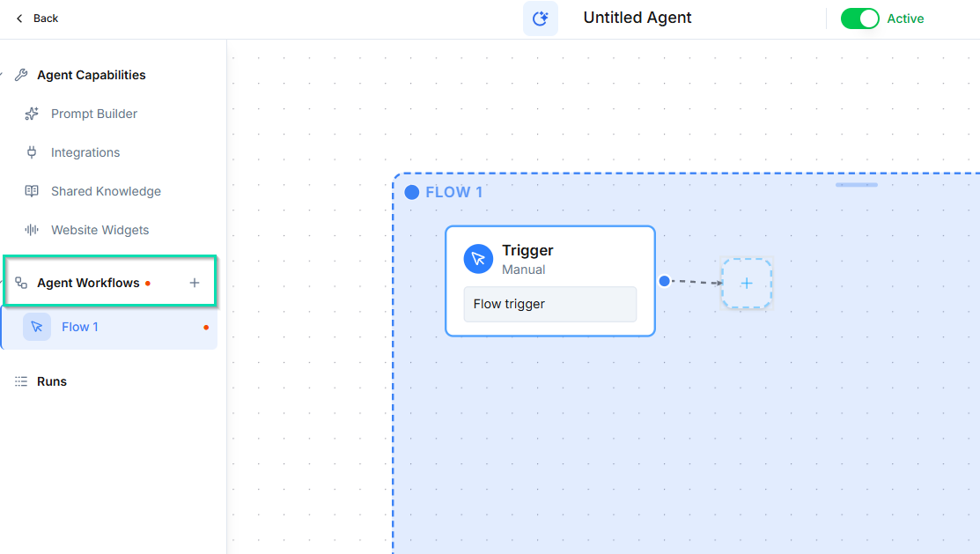Click the Trigger node's cursor icon

click(x=478, y=259)
